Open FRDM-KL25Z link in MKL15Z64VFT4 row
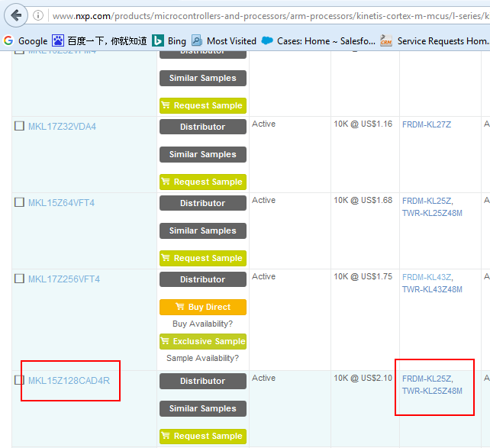The height and width of the screenshot is (448, 490). point(427,201)
